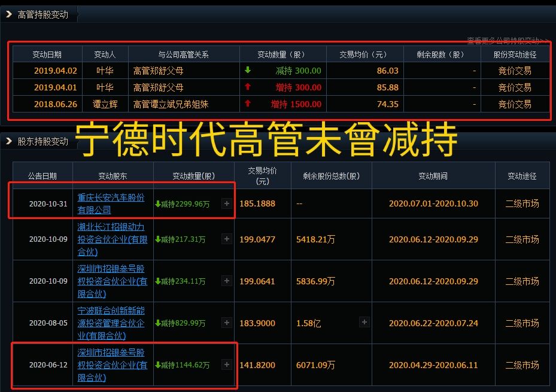Select period 2020.07.01-2020.10.30

[x=433, y=203]
